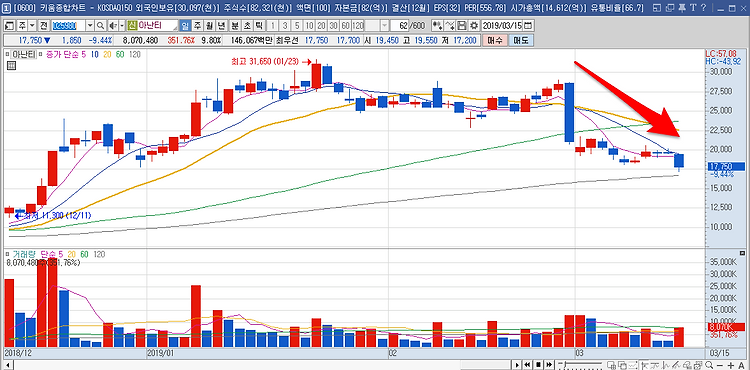Click the plus zoom-in icon
750x370 pixels.
(730, 365)
